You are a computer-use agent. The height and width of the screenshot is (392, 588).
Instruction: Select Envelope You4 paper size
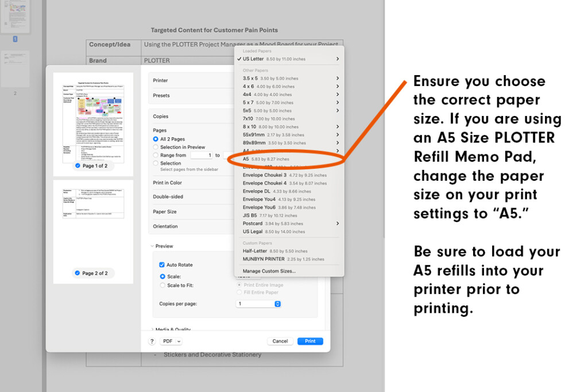pyautogui.click(x=289, y=199)
